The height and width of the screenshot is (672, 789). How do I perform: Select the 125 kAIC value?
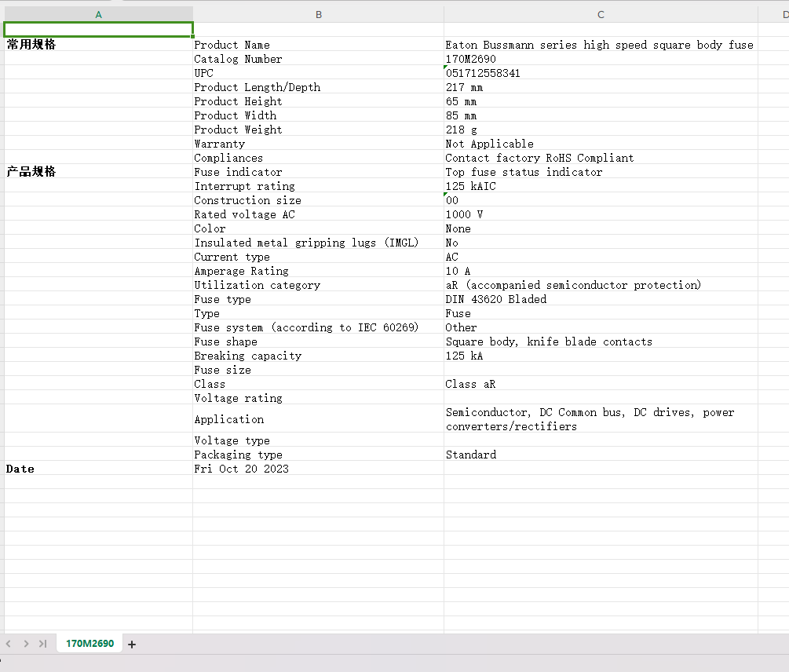point(601,185)
